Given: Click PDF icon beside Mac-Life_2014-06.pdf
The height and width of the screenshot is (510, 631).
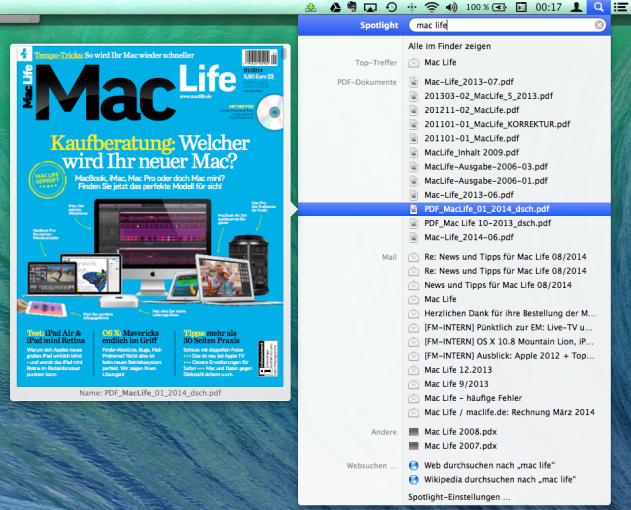Looking at the screenshot, I should pos(413,237).
